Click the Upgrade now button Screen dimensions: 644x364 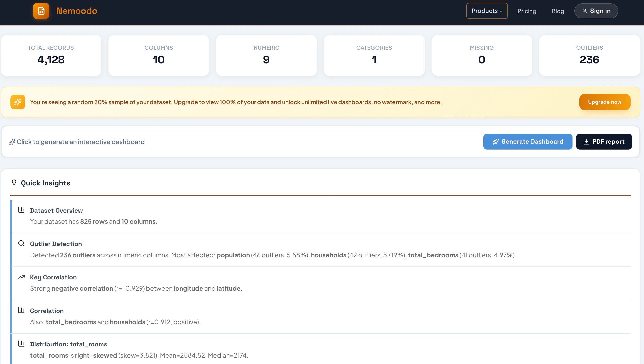[605, 102]
